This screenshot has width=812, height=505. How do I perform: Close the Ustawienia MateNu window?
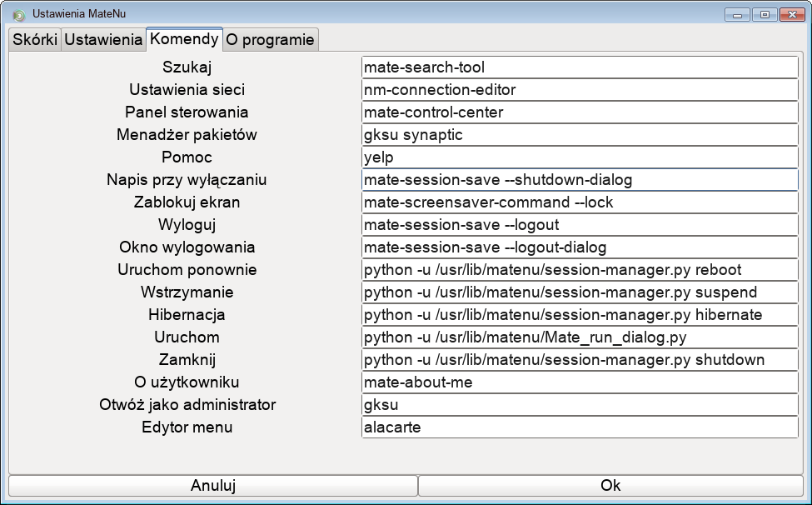click(x=792, y=14)
